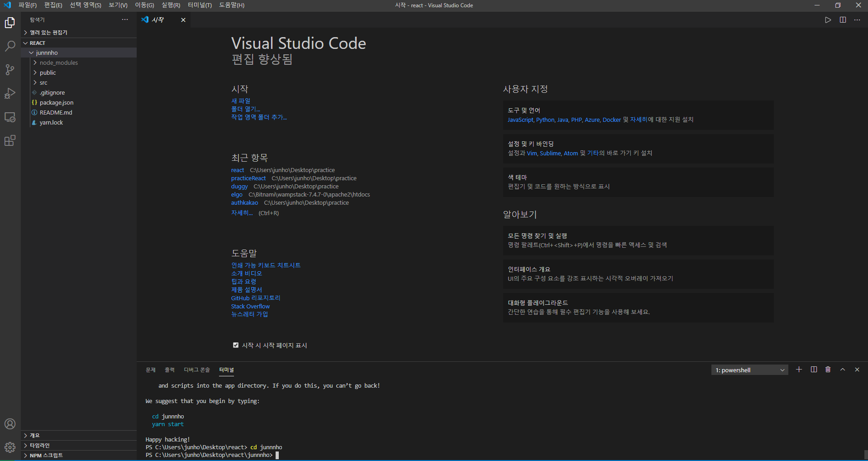Image resolution: width=868 pixels, height=461 pixels.
Task: Open the Remote Explorer view
Action: pos(10,117)
